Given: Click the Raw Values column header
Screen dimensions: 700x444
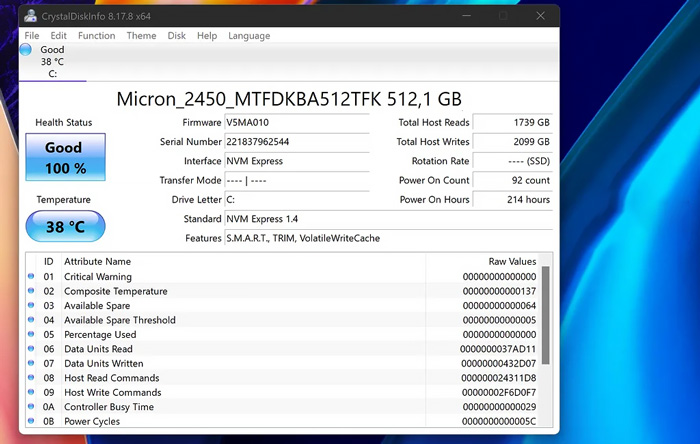Looking at the screenshot, I should click(512, 261).
